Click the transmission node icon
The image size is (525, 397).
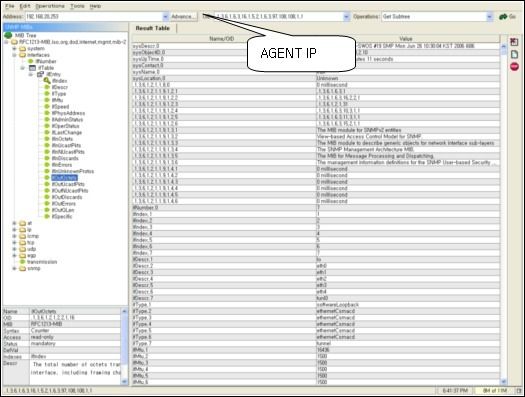coord(23,262)
